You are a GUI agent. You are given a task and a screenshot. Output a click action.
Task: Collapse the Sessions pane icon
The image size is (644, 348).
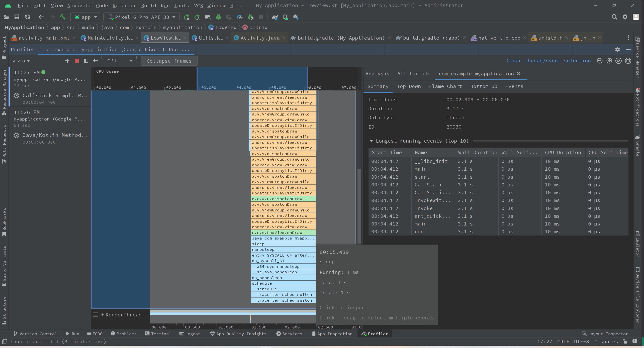86,61
